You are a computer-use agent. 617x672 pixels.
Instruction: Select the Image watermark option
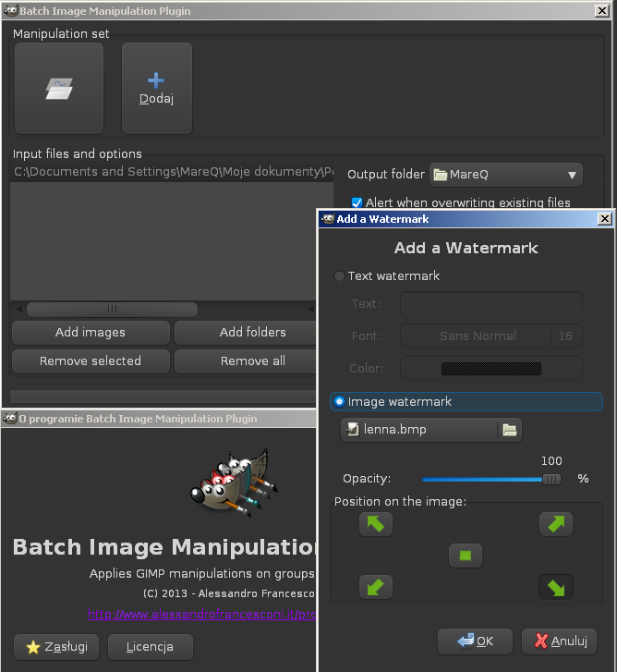click(x=466, y=401)
